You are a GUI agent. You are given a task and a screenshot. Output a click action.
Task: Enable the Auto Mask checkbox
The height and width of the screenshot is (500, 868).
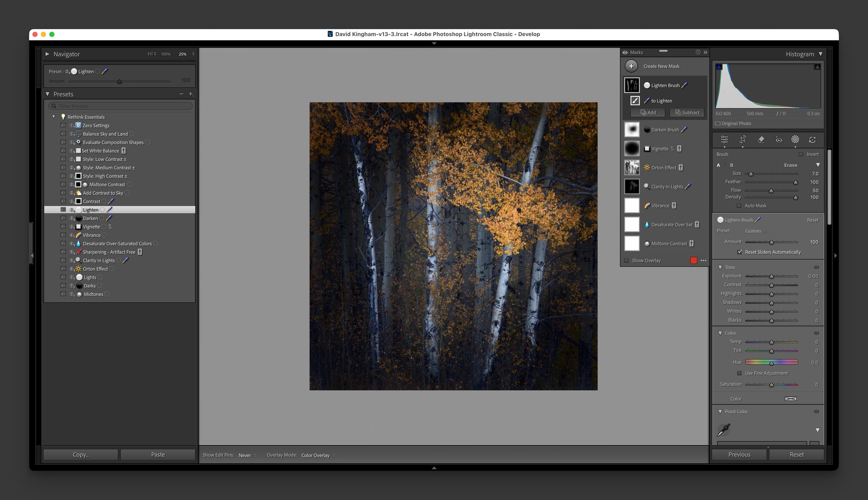click(x=739, y=206)
